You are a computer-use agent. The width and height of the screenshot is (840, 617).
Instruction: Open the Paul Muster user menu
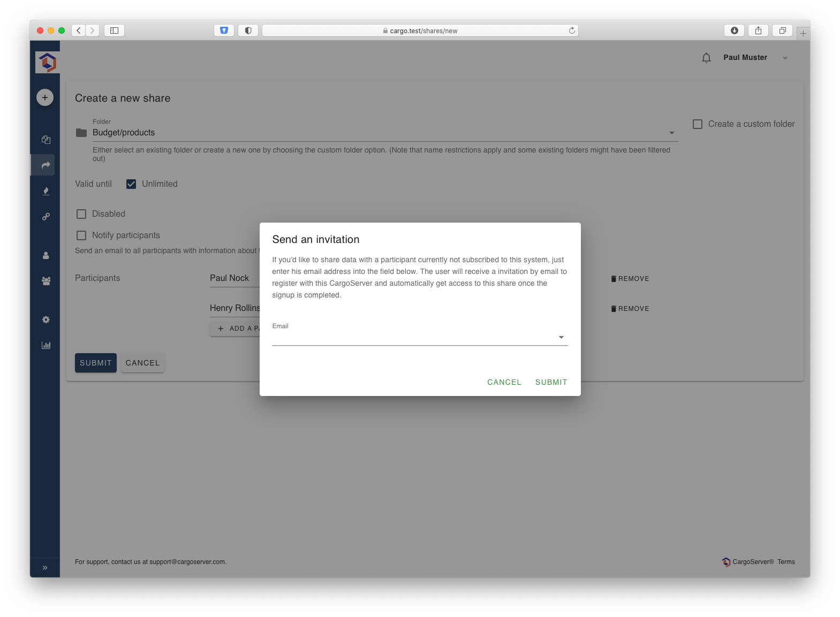756,58
